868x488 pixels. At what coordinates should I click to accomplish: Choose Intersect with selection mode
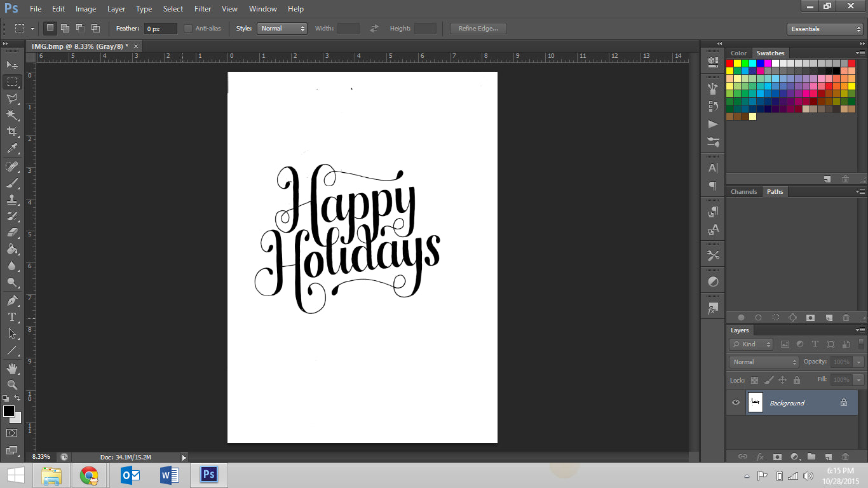click(x=95, y=28)
